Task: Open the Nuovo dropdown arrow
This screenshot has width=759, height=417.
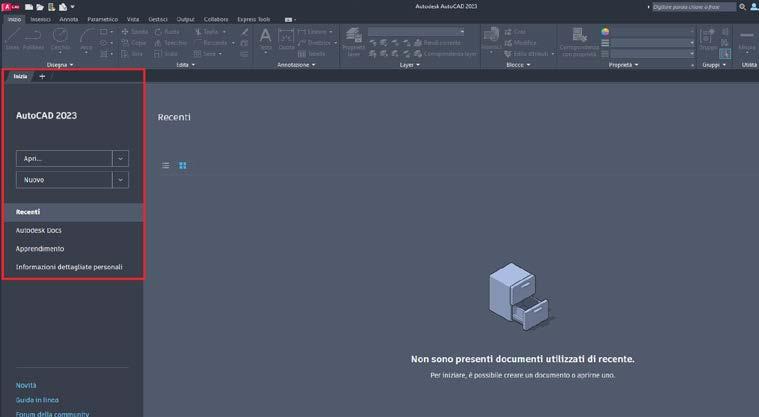Action: click(121, 180)
